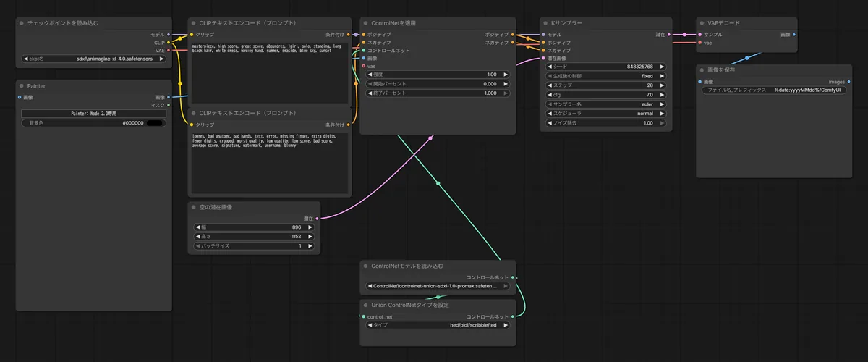The height and width of the screenshot is (362, 868).
Task: Click the Kサンプラー node title
Action: click(x=566, y=24)
